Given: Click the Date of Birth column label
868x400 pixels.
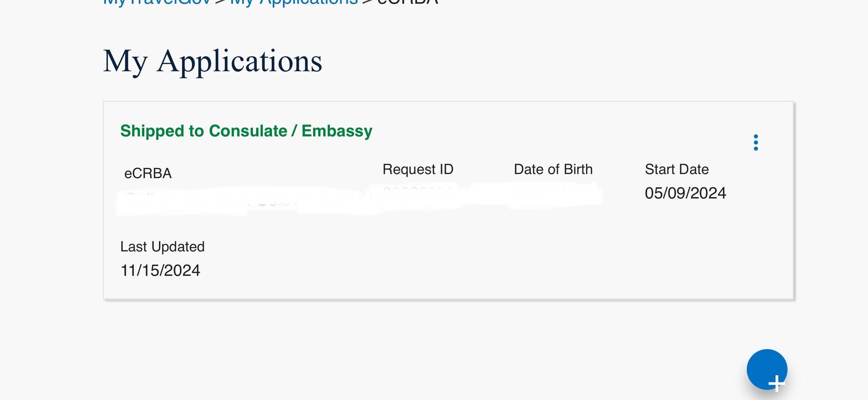Looking at the screenshot, I should coord(553,169).
